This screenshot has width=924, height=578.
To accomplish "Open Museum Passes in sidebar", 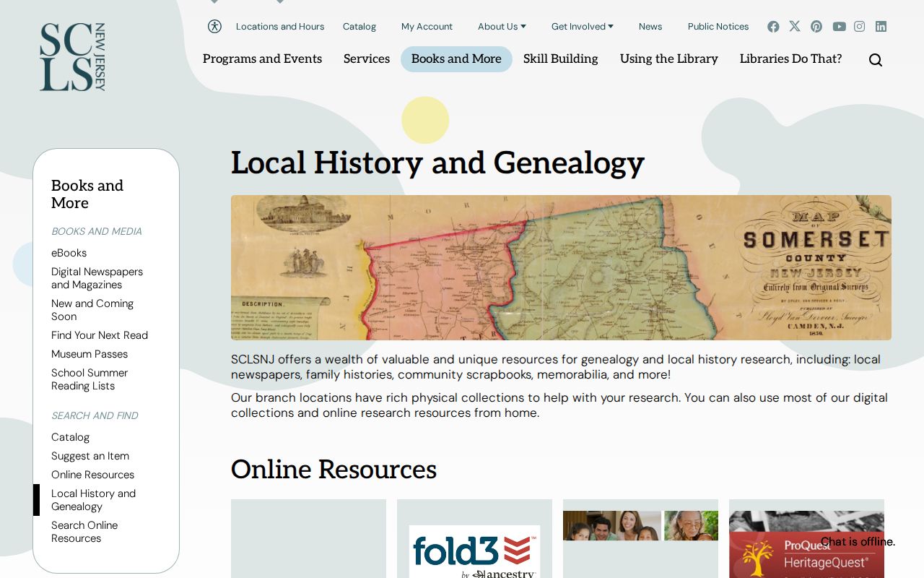I will 90,354.
